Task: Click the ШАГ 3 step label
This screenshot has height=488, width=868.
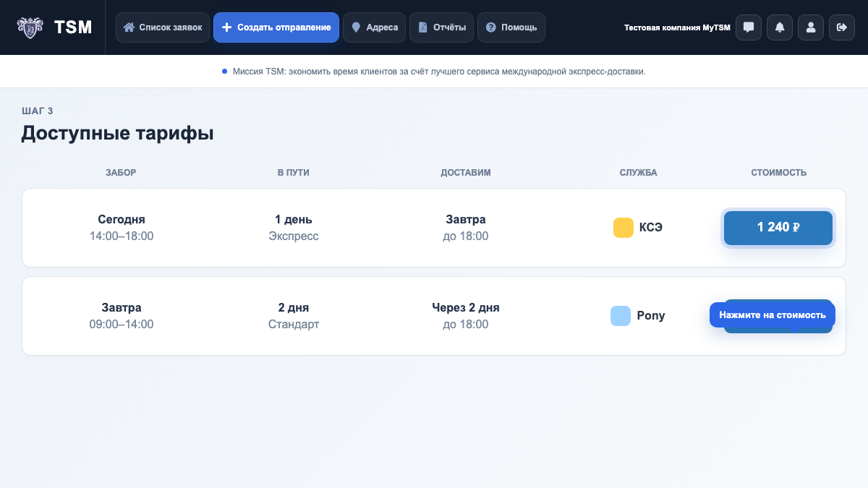Action: click(38, 111)
